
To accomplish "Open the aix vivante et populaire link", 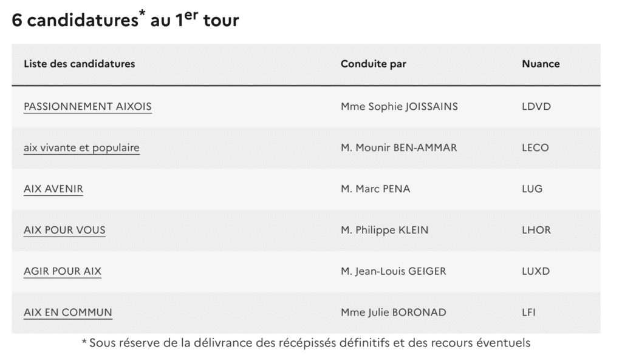I will tap(81, 148).
